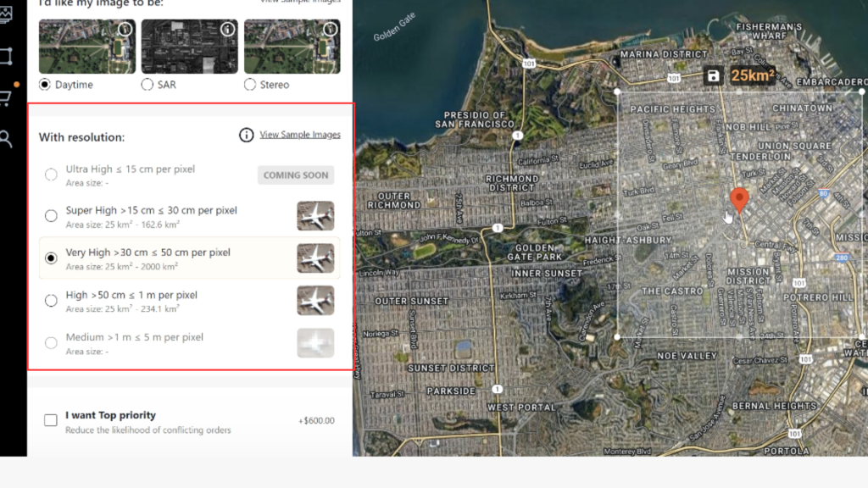Click Chinatown map label
This screenshot has height=488, width=868.
coord(803,108)
